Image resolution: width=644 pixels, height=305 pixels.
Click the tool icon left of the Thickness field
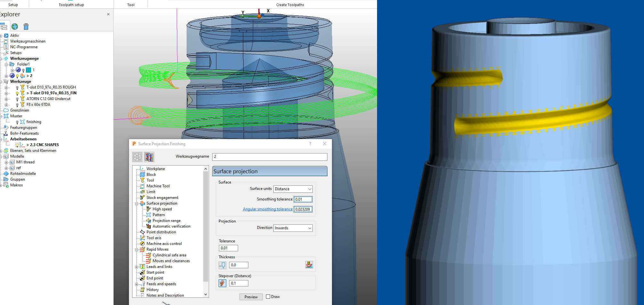coord(222,265)
